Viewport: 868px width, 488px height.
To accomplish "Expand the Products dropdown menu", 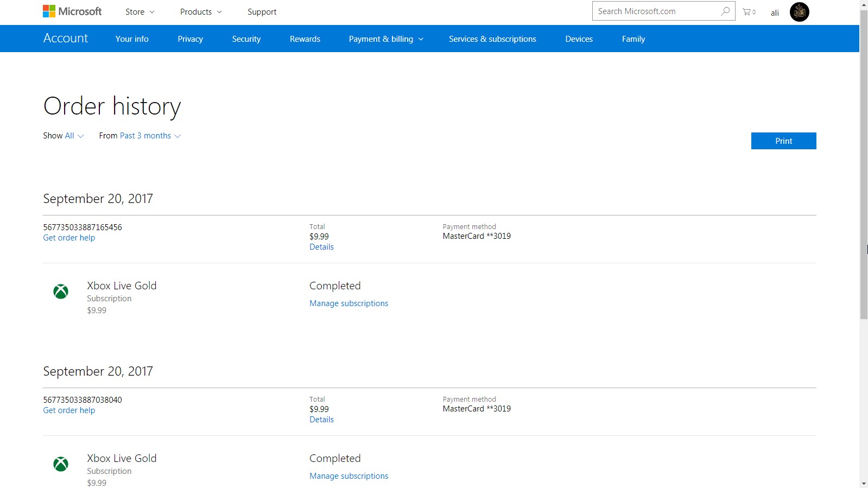I will [201, 12].
